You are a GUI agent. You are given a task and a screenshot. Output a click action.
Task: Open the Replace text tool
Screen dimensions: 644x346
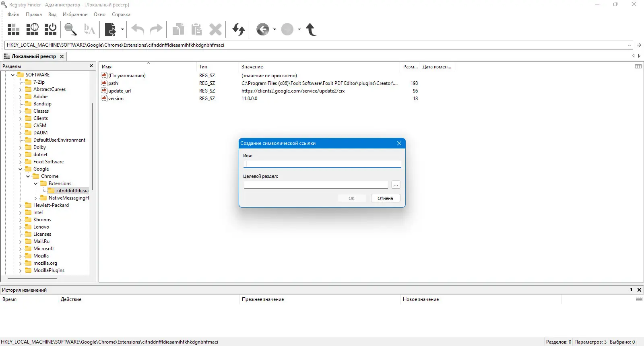point(89,29)
